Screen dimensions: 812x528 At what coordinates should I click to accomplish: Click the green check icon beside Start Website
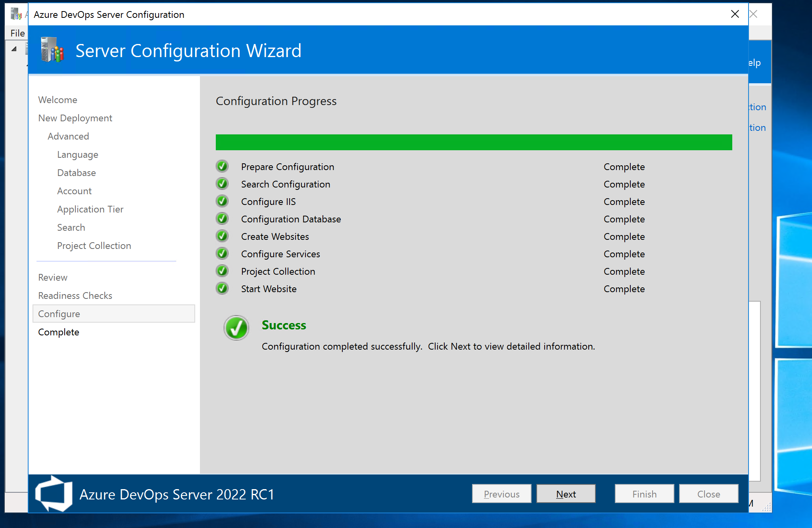[x=222, y=288]
